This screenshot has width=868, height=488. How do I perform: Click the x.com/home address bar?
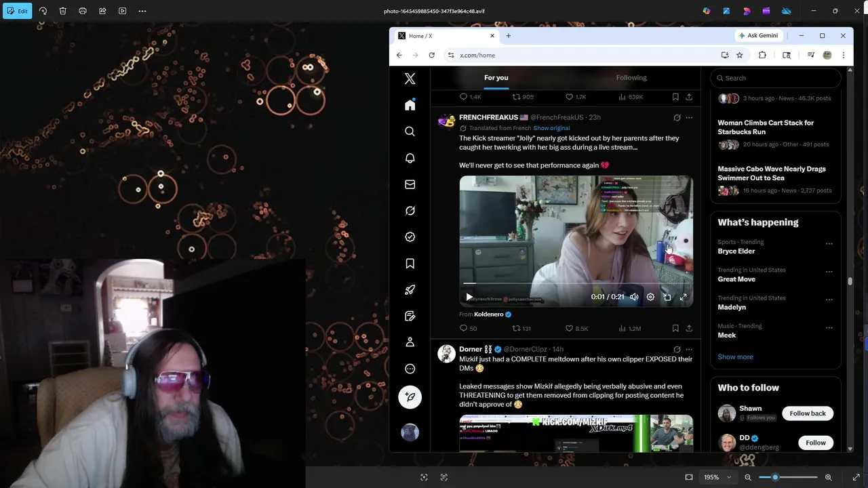583,56
